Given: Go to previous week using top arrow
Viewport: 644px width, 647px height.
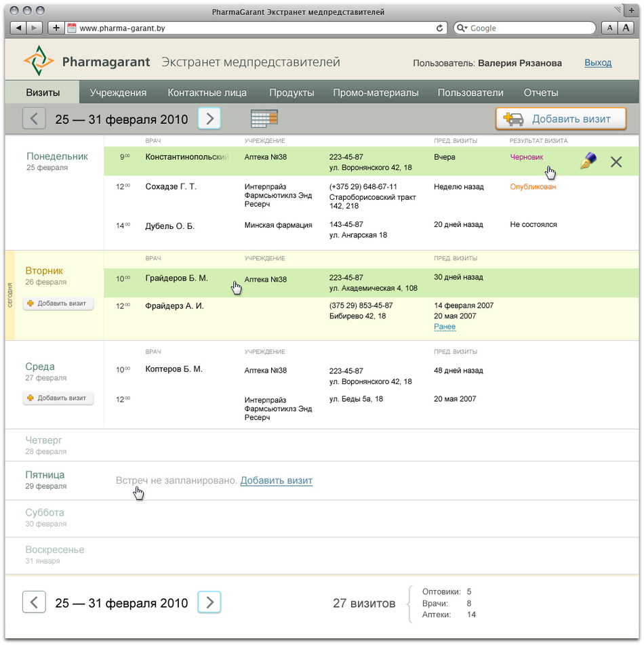Looking at the screenshot, I should pyautogui.click(x=34, y=119).
